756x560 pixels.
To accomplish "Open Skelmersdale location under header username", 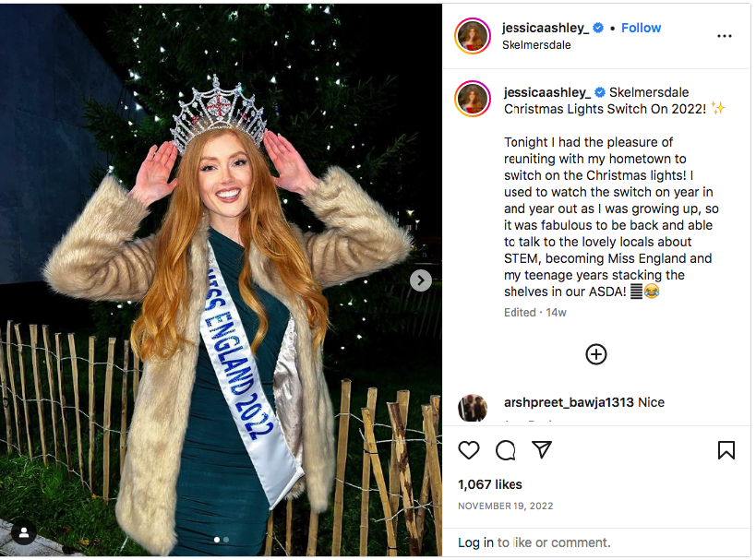I will (536, 44).
